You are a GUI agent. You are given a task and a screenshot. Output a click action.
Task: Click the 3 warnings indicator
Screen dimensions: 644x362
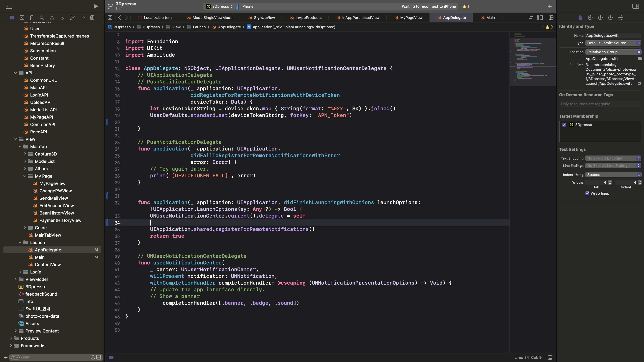(x=466, y=6)
